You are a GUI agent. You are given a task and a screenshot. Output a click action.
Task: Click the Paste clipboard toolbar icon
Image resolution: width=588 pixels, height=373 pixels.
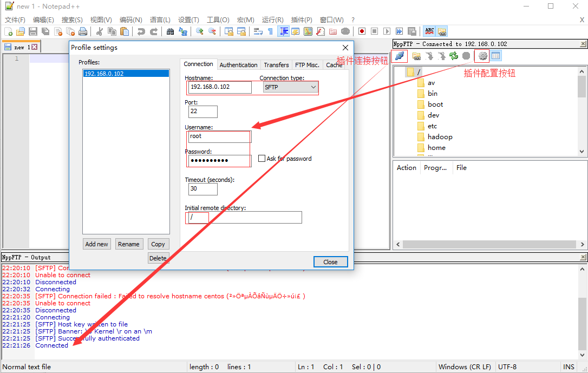click(x=125, y=31)
